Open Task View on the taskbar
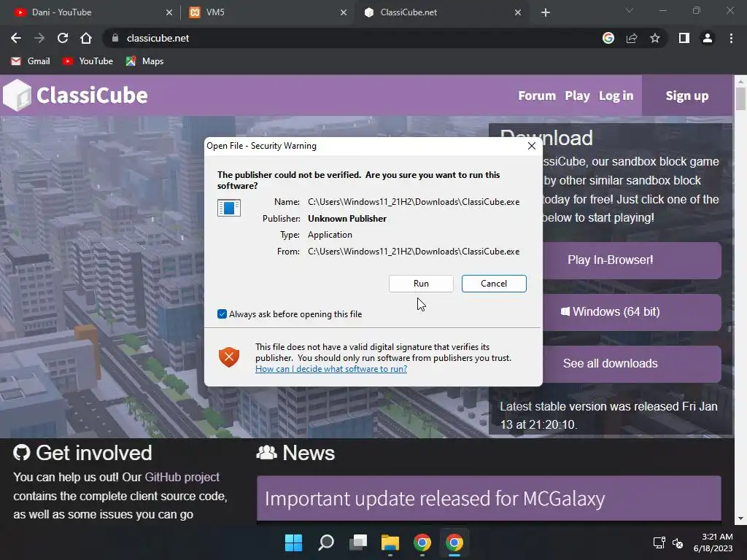This screenshot has height=560, width=747. [x=357, y=542]
